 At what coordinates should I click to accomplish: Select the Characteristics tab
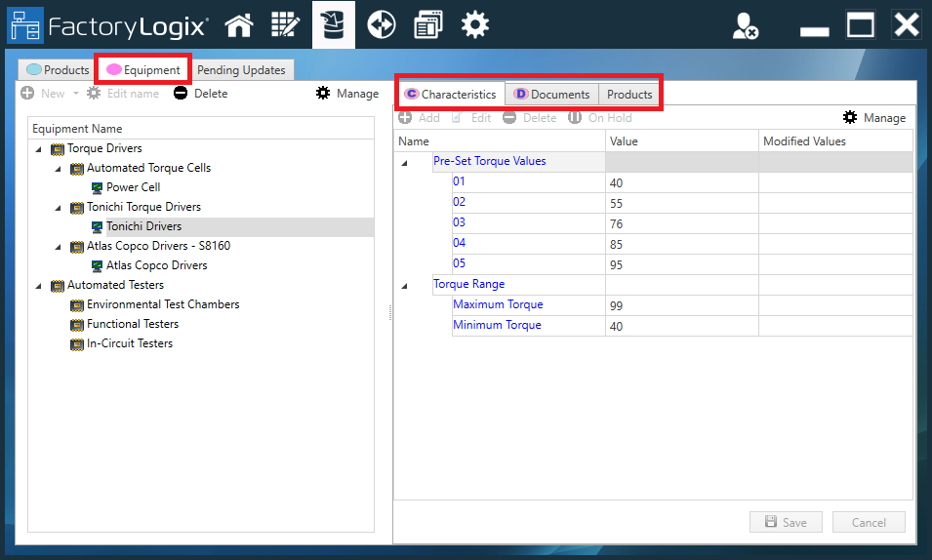coord(450,95)
